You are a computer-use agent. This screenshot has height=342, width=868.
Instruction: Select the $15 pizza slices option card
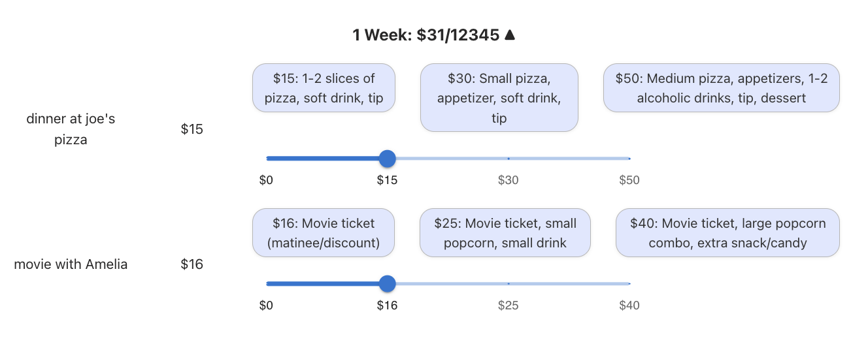click(x=324, y=88)
